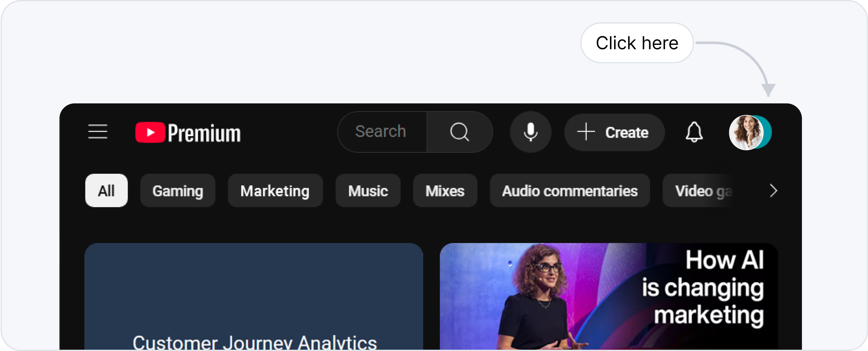The height and width of the screenshot is (351, 868).
Task: Select the Audio commentaries filter chip
Action: (570, 190)
